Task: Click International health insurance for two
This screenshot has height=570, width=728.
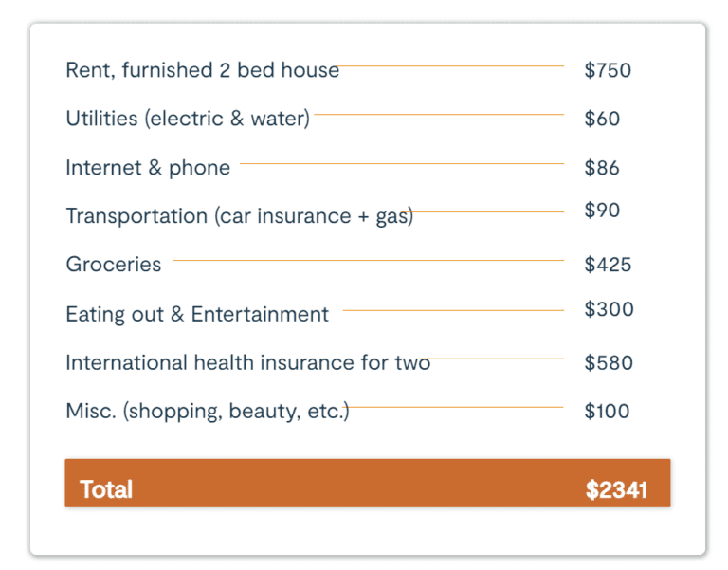Action: (248, 363)
